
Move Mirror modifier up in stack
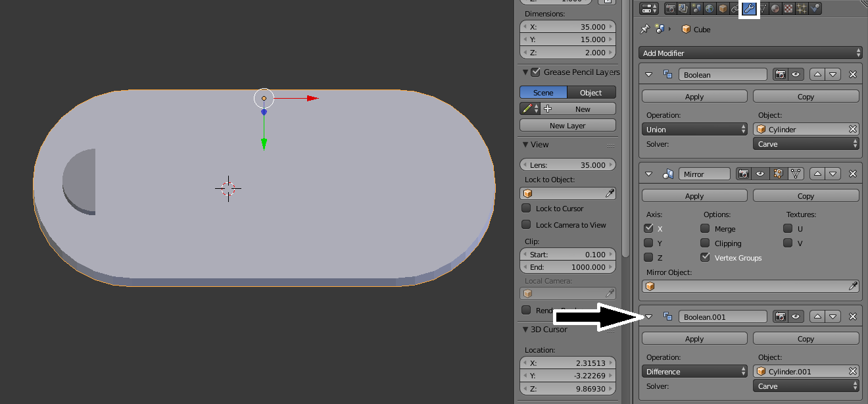click(817, 174)
